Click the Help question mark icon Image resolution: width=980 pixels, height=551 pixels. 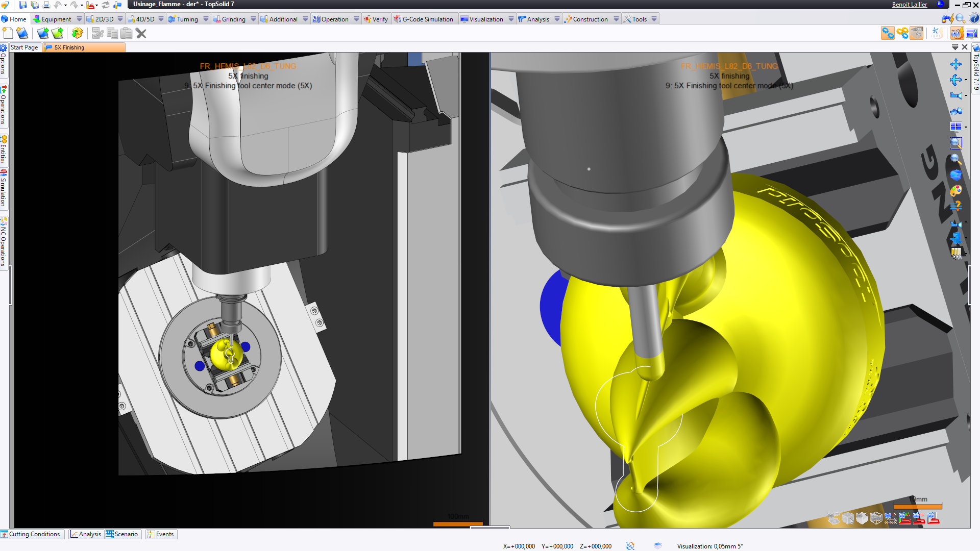(x=974, y=19)
